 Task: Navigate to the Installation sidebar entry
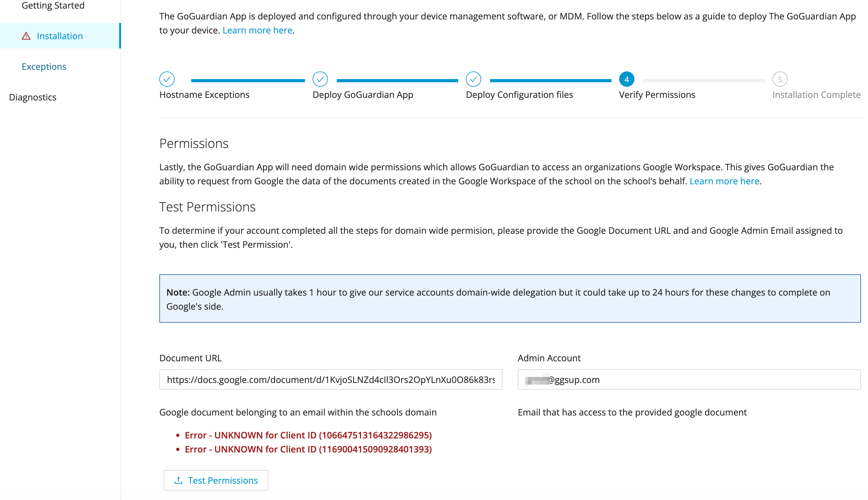[59, 36]
